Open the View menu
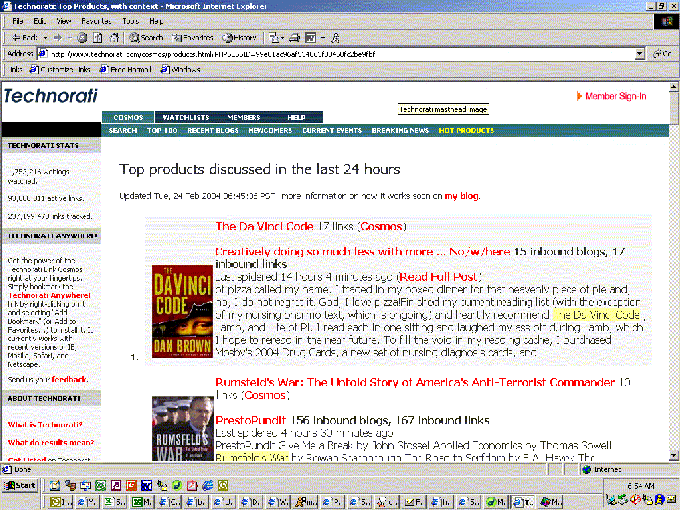The width and height of the screenshot is (680, 510). click(64, 21)
